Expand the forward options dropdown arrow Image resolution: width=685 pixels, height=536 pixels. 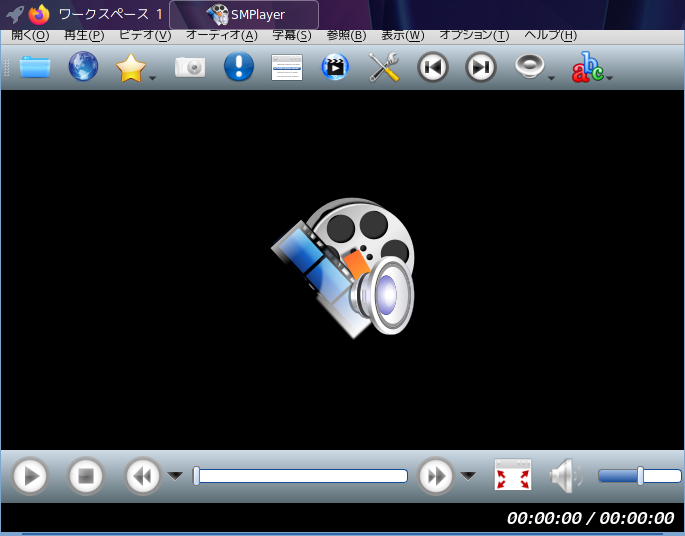[468, 476]
